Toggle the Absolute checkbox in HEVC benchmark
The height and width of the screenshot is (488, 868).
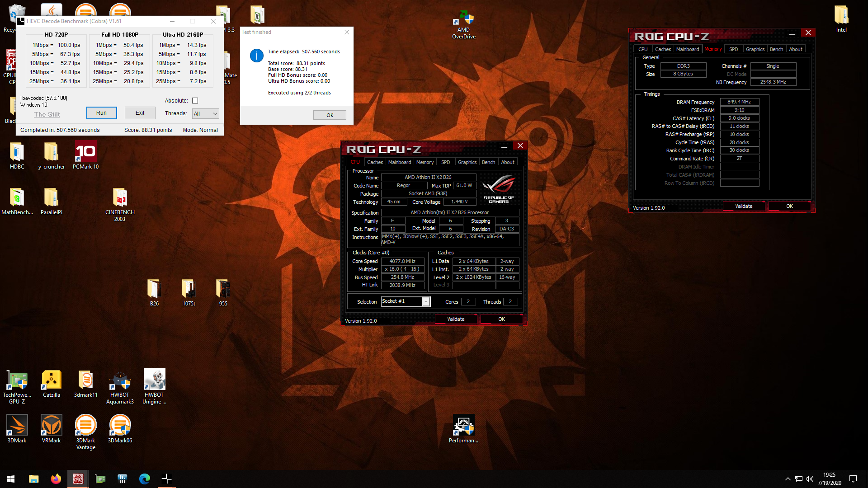tap(195, 101)
